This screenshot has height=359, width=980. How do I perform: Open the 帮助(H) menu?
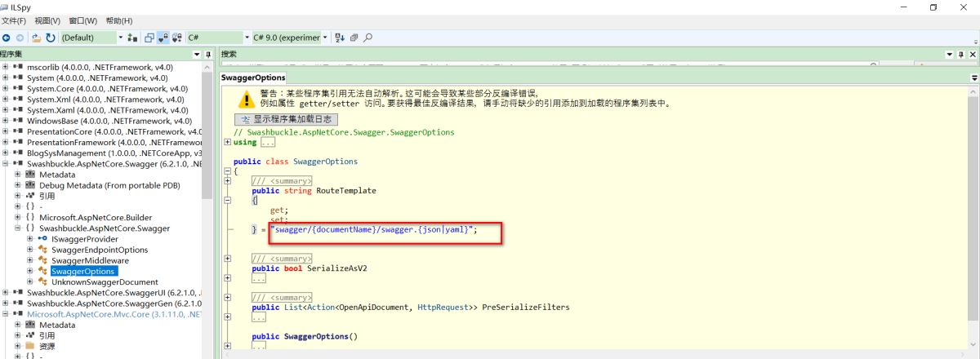tap(119, 20)
